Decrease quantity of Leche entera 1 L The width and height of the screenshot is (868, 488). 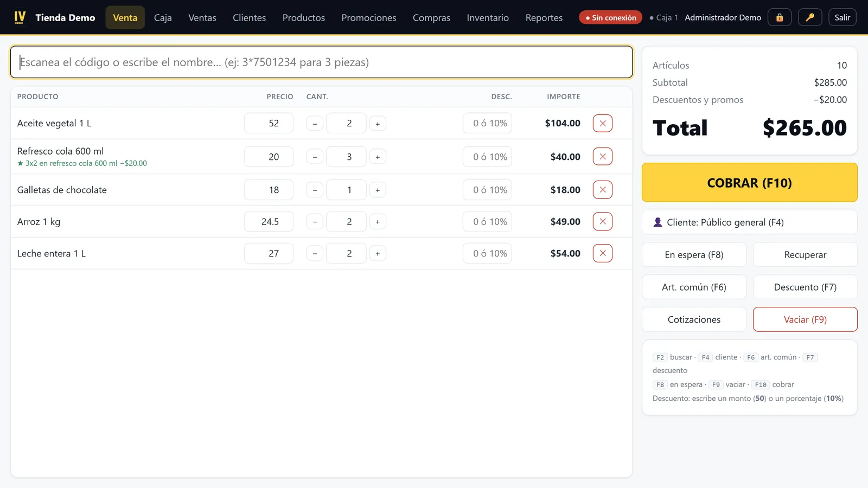pyautogui.click(x=315, y=253)
